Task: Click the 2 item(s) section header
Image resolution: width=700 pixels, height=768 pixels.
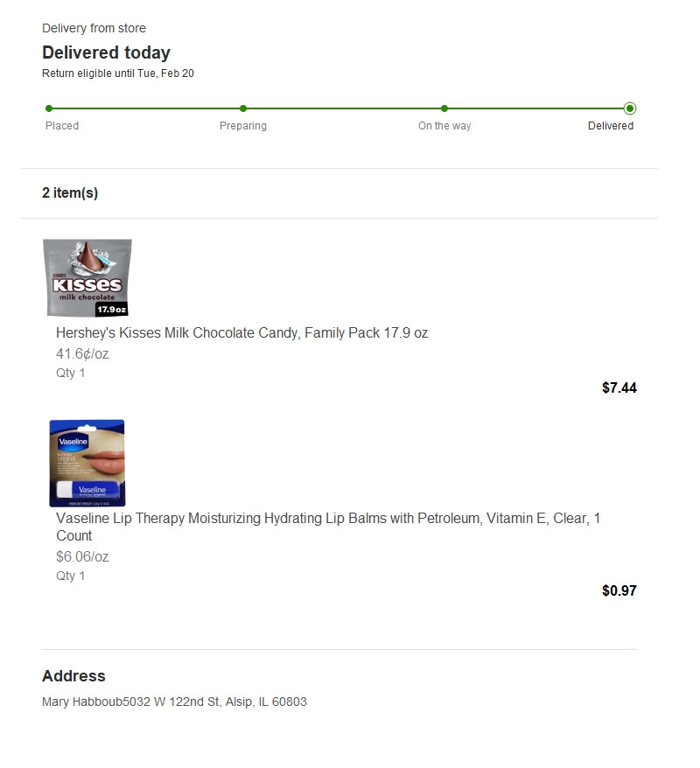Action: coord(70,193)
